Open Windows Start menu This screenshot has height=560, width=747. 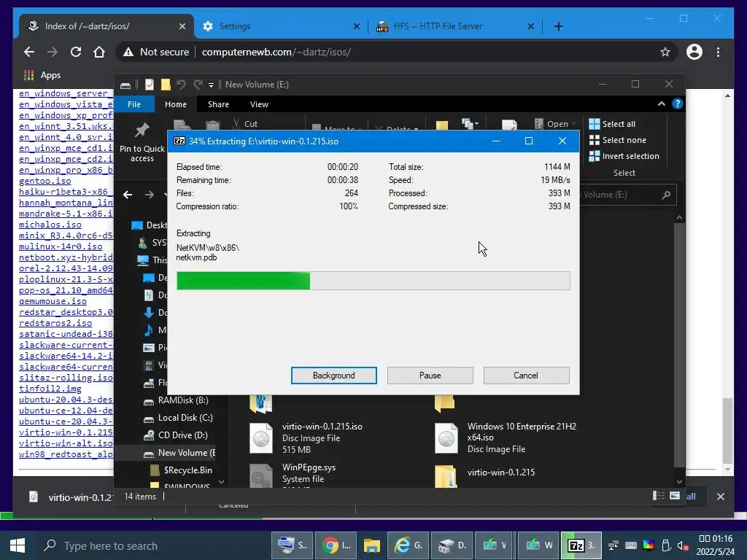coord(18,545)
